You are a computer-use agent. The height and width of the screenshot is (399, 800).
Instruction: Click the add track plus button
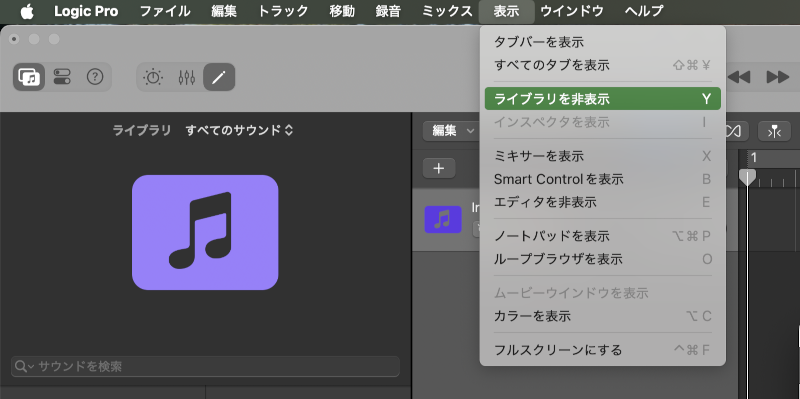point(439,168)
